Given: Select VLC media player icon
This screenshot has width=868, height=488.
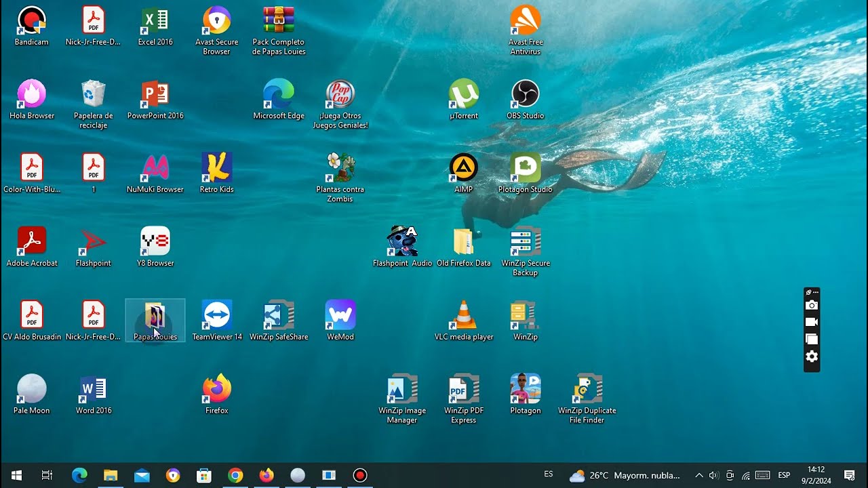Looking at the screenshot, I should click(464, 322).
